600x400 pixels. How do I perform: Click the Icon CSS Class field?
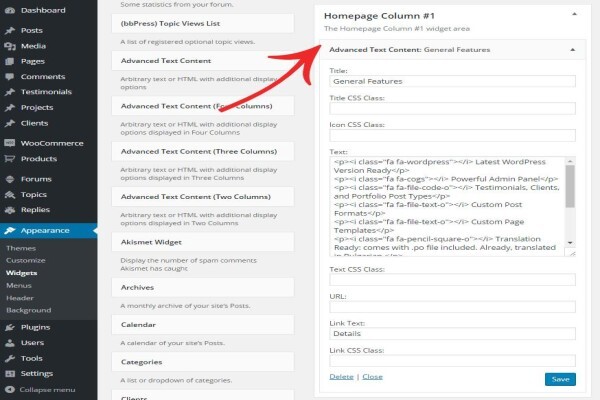point(452,135)
